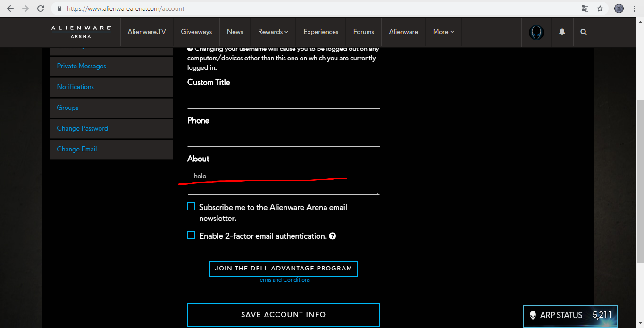Click alien head icon in ARP Status
644x328 pixels.
[533, 315]
